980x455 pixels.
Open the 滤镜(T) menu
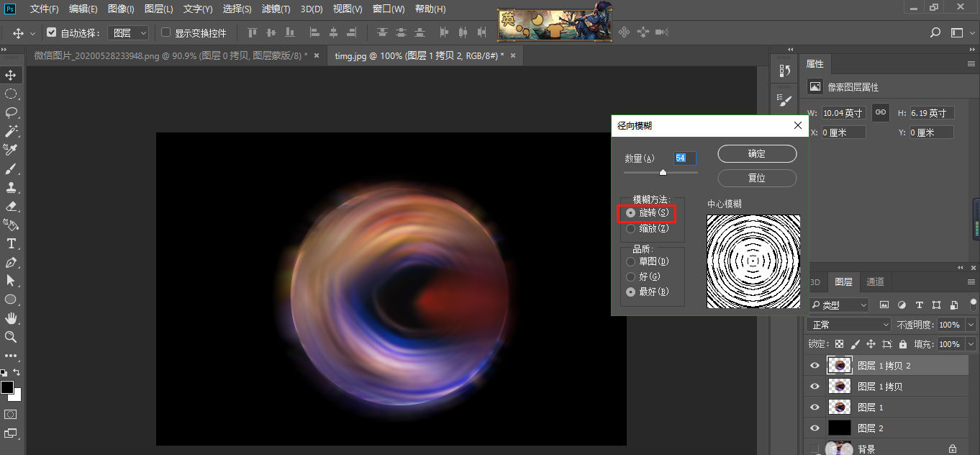[276, 9]
